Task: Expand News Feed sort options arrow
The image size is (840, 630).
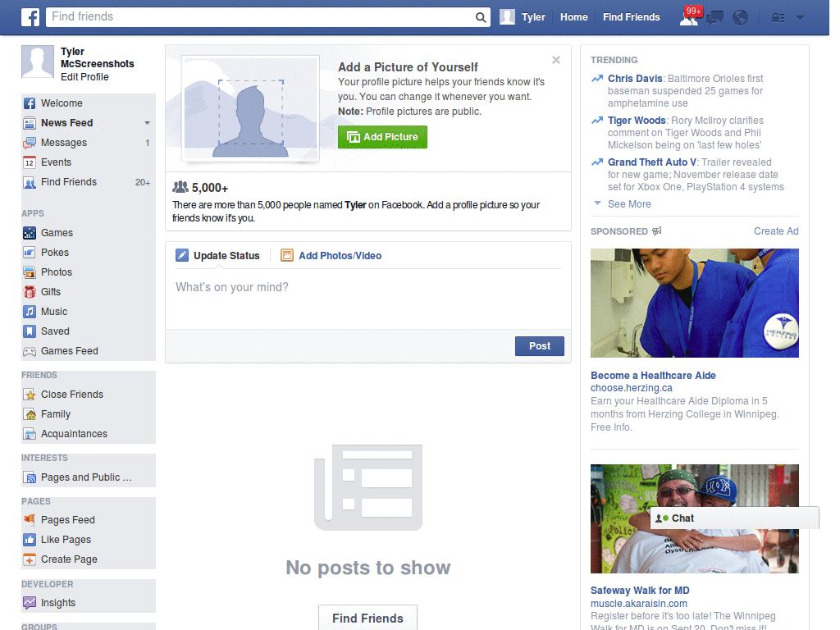Action: pos(148,123)
